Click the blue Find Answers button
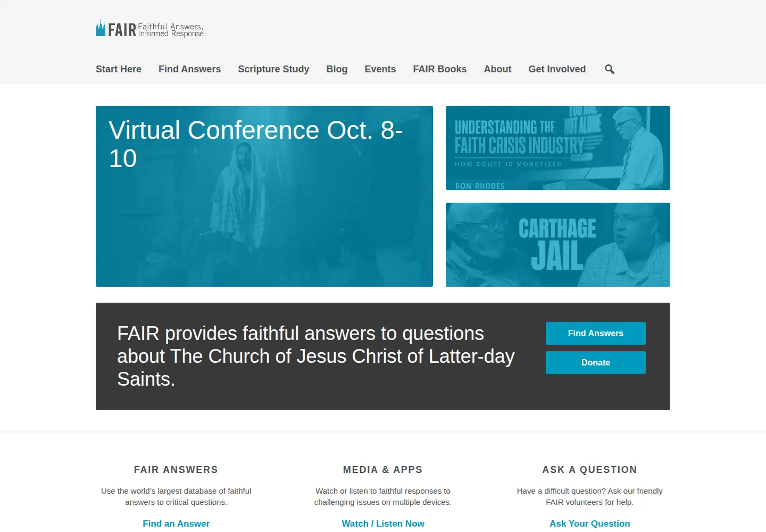 [596, 333]
